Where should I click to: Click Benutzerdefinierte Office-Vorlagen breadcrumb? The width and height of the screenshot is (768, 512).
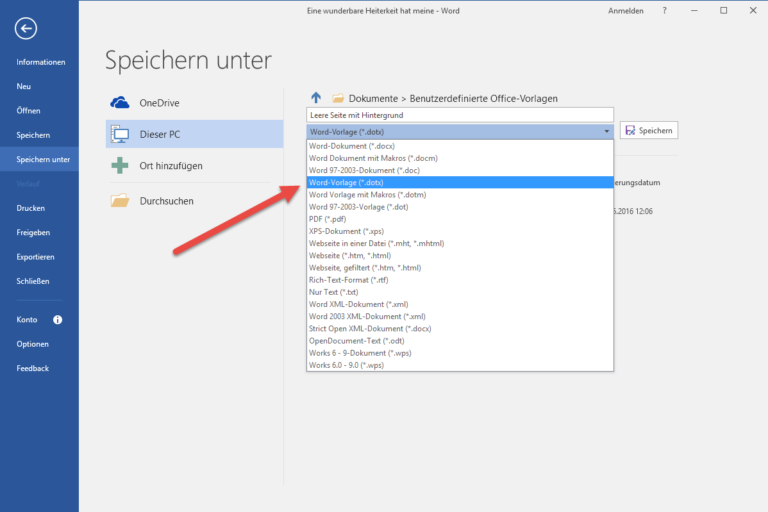click(483, 98)
